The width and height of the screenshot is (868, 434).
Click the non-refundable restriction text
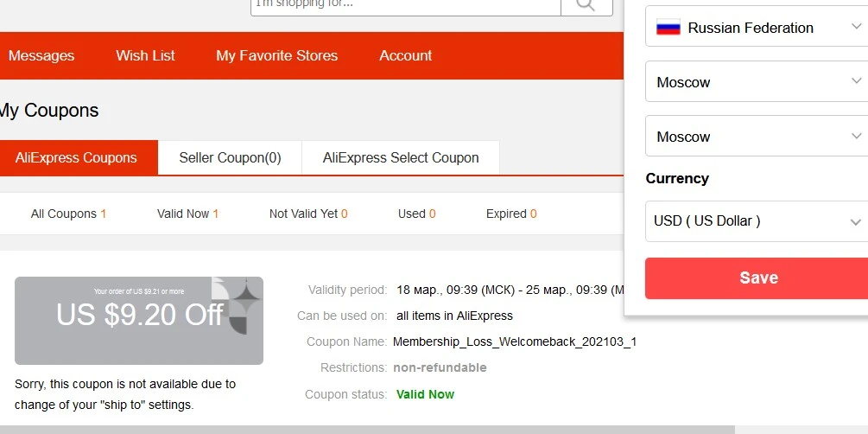point(440,367)
